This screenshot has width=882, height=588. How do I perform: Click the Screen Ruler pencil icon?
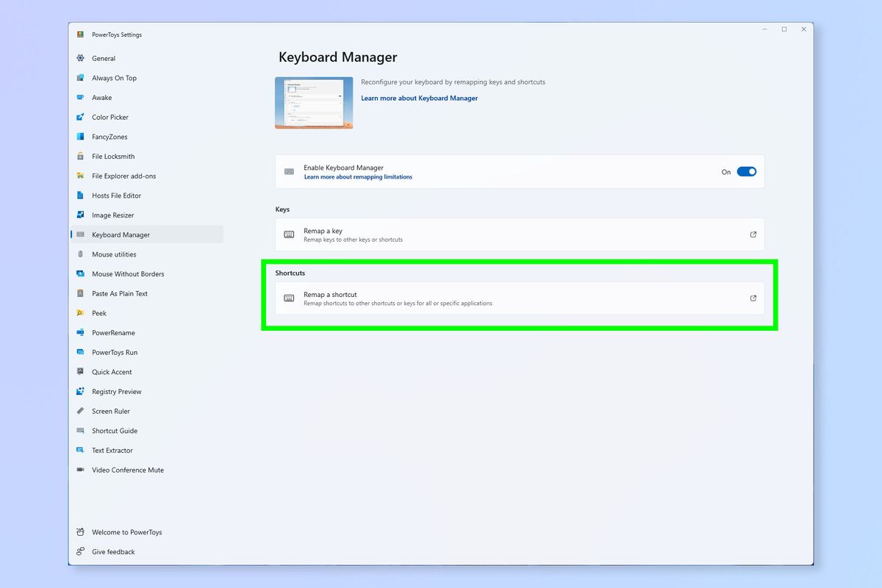click(x=81, y=411)
